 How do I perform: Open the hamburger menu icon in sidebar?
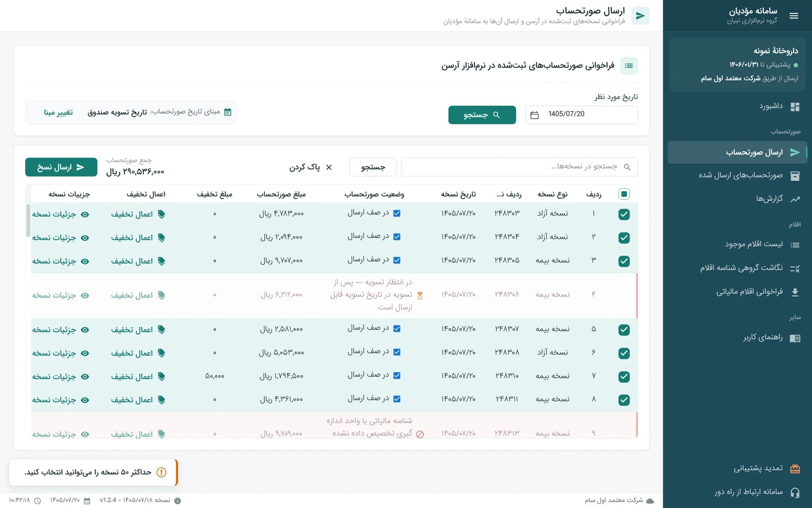794,16
